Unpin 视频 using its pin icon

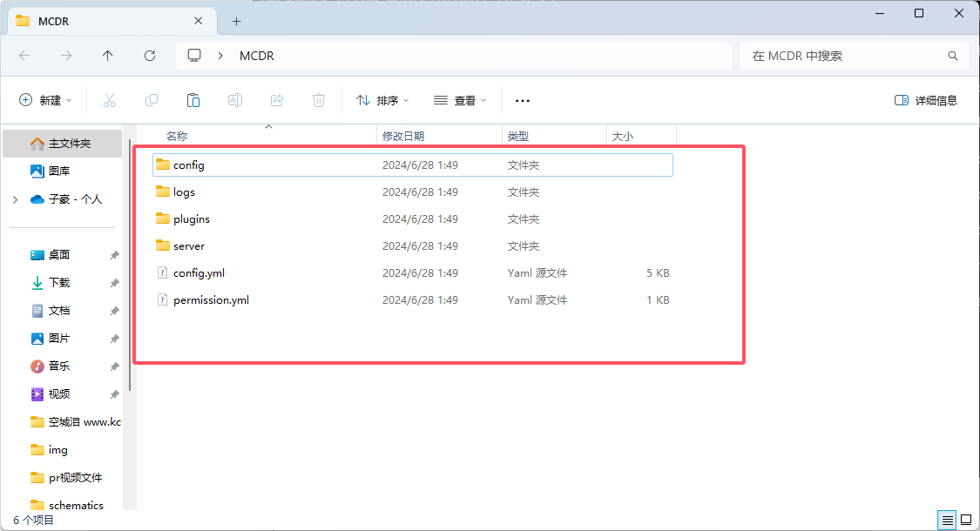coord(114,394)
